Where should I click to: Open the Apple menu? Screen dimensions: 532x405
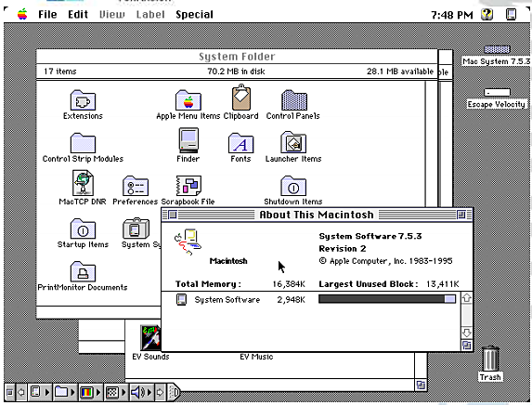tap(22, 15)
